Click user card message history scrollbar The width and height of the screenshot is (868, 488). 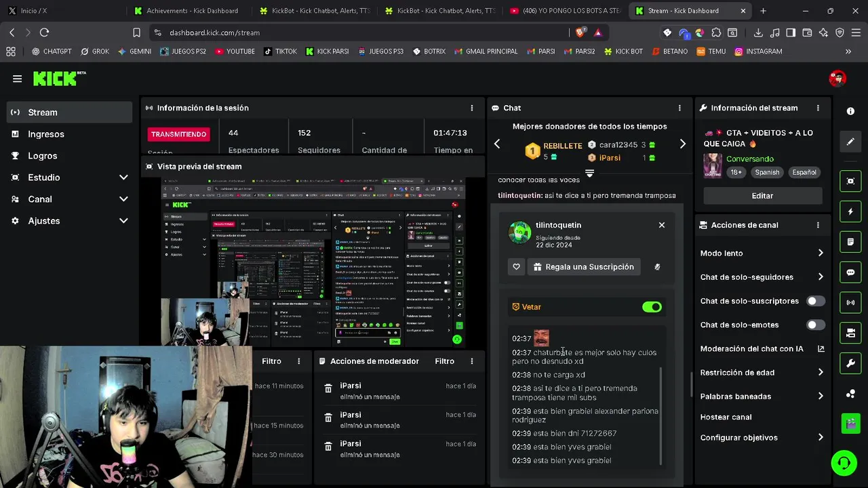(661, 416)
